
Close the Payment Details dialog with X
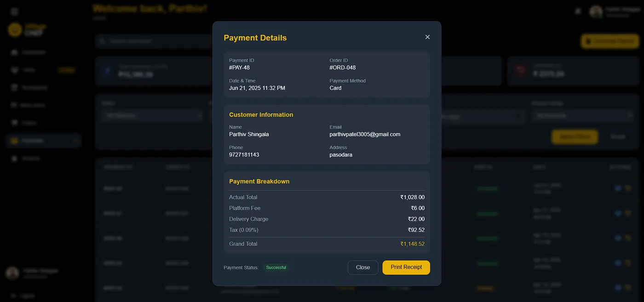pos(427,37)
